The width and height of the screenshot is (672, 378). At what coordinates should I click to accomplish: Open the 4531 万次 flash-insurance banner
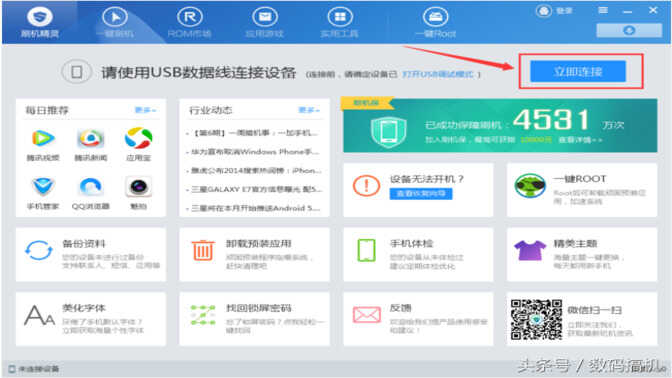coord(500,125)
